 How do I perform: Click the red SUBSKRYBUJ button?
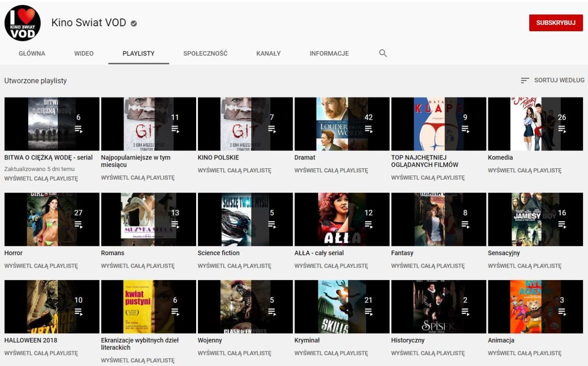(x=556, y=23)
